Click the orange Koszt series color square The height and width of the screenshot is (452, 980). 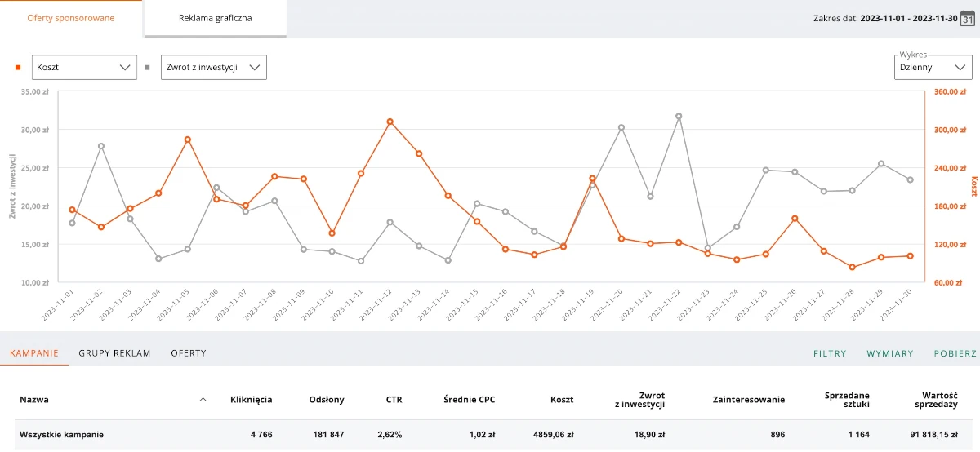[x=18, y=68]
